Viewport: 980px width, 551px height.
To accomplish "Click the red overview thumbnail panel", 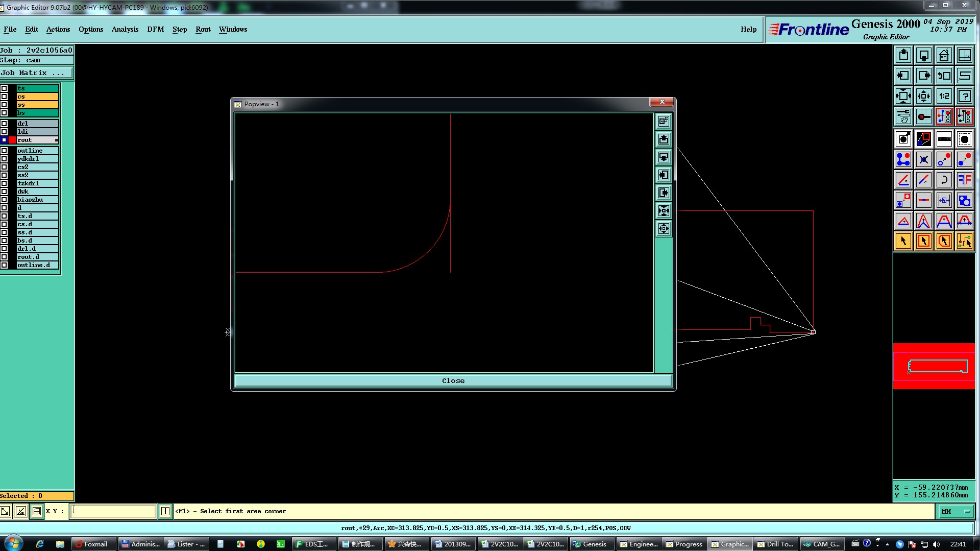I will click(x=934, y=366).
